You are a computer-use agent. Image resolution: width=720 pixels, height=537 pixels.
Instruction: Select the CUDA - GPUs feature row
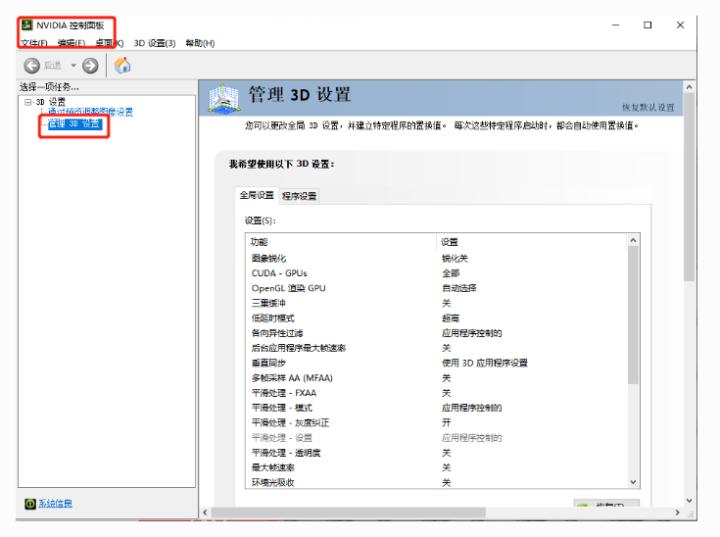(x=436, y=273)
